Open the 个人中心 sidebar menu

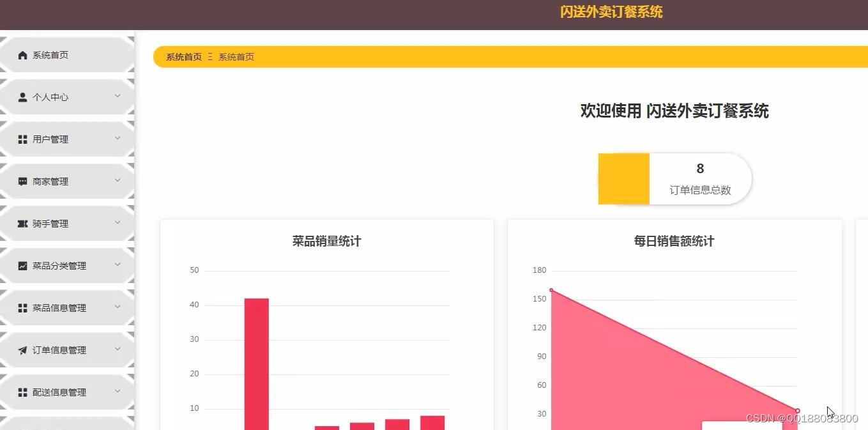pyautogui.click(x=67, y=97)
